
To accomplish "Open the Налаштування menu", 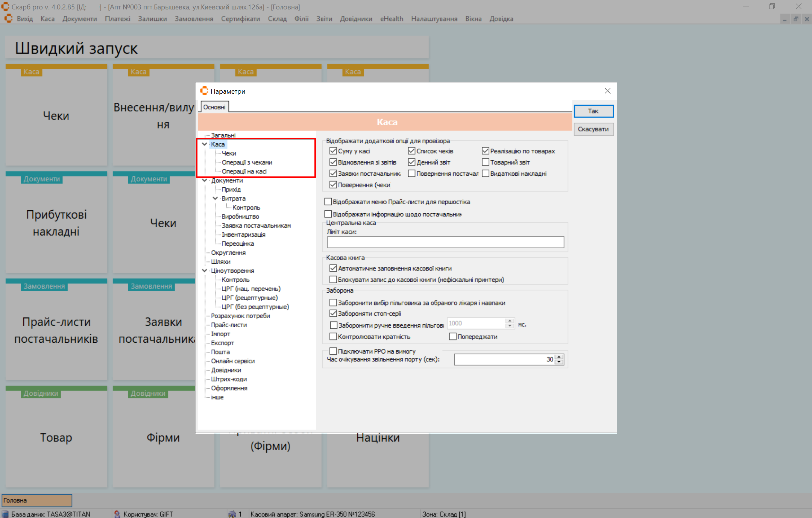I will pos(434,19).
